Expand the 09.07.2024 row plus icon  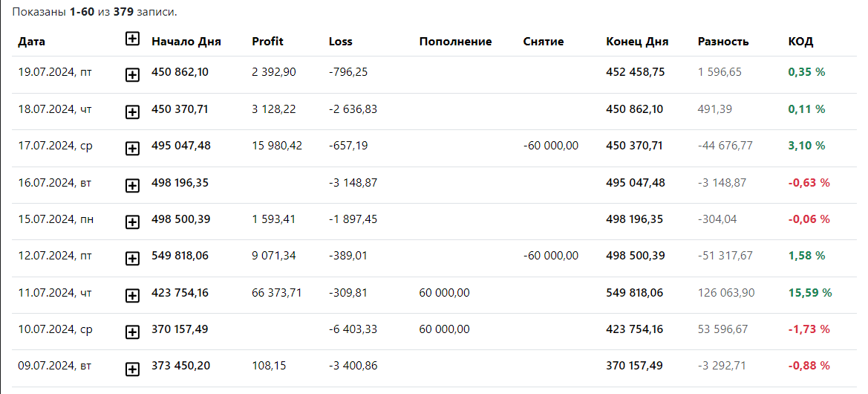[x=132, y=369]
